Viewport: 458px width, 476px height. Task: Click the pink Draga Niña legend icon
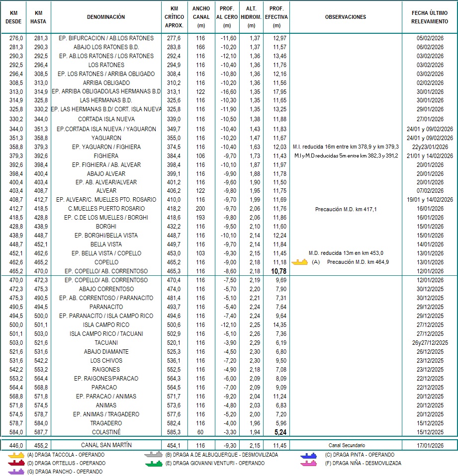tap(309, 463)
